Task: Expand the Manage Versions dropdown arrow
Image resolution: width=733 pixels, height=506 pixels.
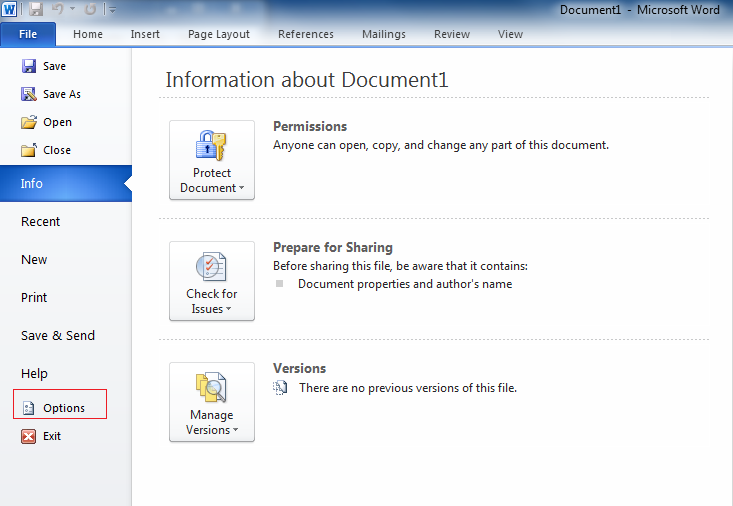Action: (236, 430)
